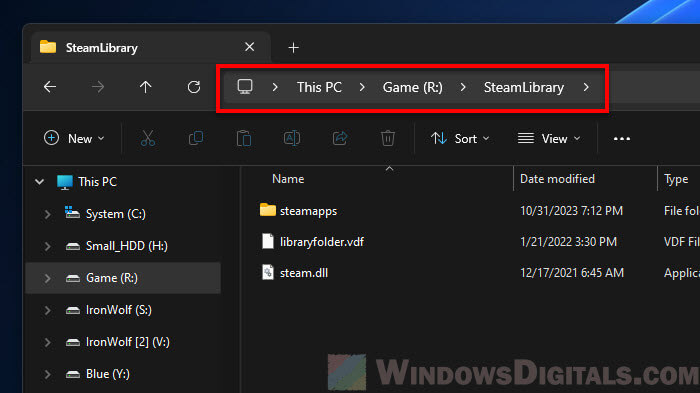The width and height of the screenshot is (700, 393).
Task: Click the steamapps folder icon
Action: (267, 210)
